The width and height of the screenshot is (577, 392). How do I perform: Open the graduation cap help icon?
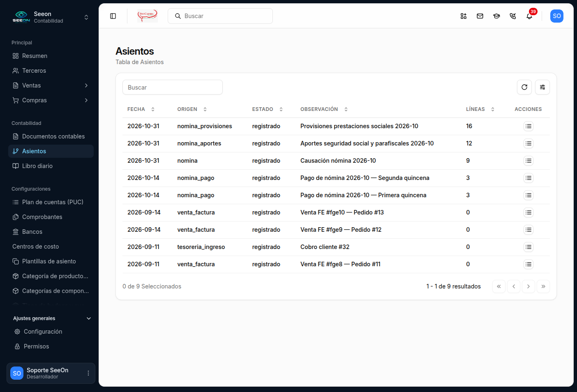496,16
